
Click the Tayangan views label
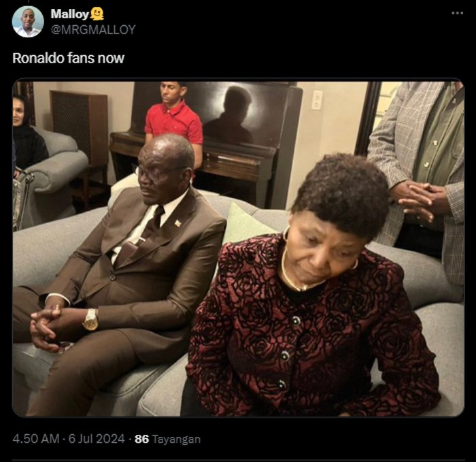[176, 439]
